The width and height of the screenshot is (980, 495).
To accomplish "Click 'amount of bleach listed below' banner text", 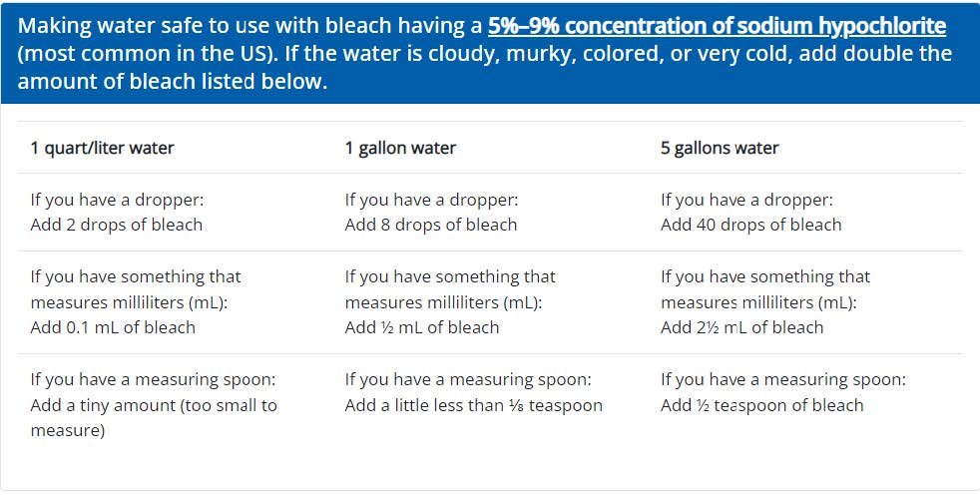I will point(172,82).
